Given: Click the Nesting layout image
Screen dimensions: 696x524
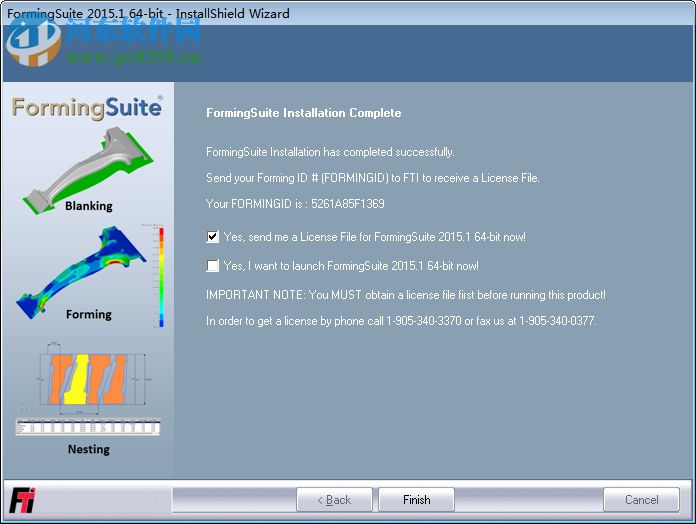Looking at the screenshot, I should (x=92, y=378).
